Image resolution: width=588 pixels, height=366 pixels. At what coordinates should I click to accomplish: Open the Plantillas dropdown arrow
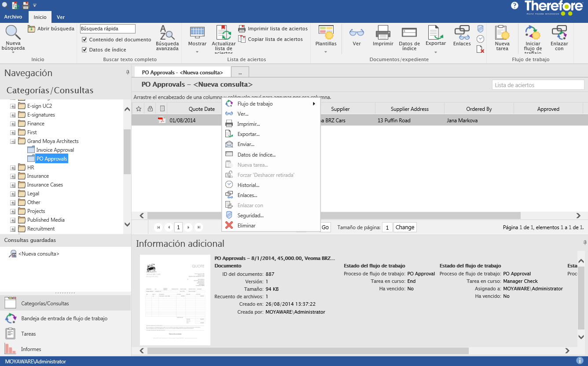point(326,52)
